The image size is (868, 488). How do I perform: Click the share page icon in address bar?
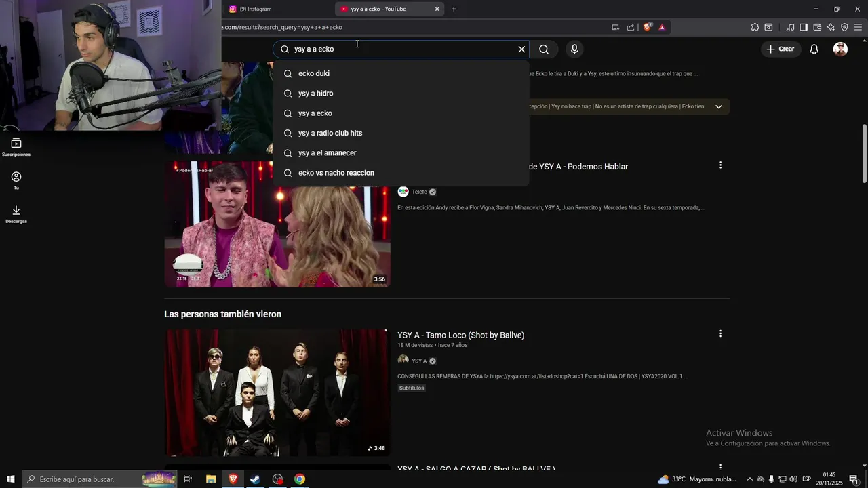tap(631, 27)
